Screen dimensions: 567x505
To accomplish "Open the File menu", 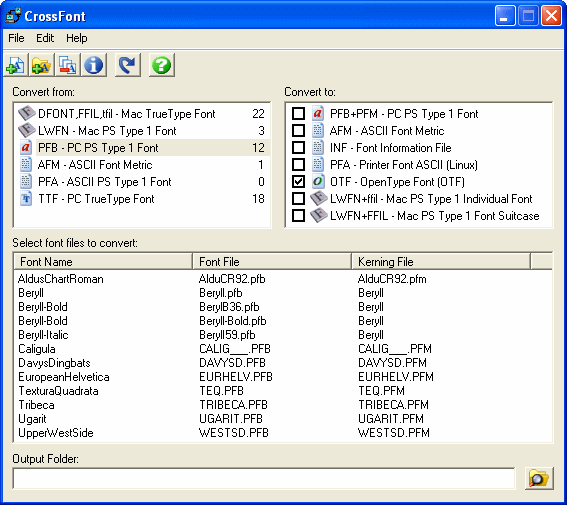I will coord(16,38).
